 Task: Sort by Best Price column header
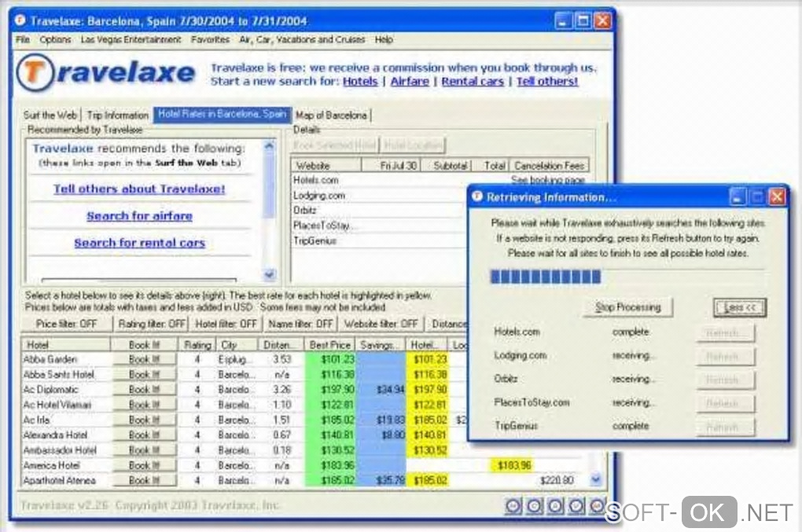click(330, 345)
